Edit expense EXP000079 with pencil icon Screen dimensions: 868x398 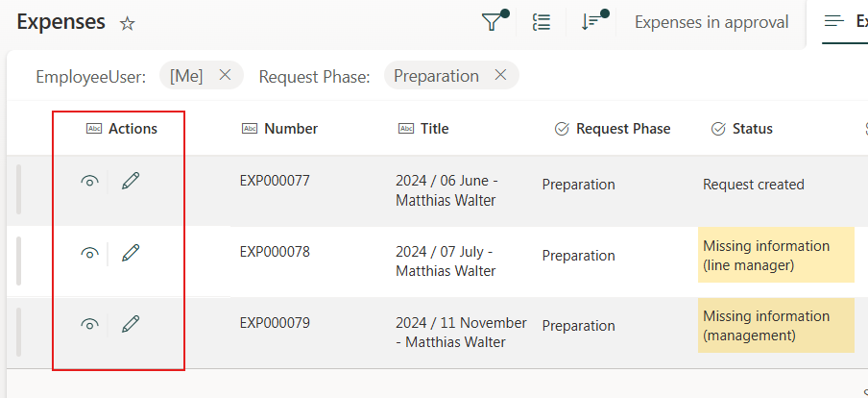[x=131, y=324]
